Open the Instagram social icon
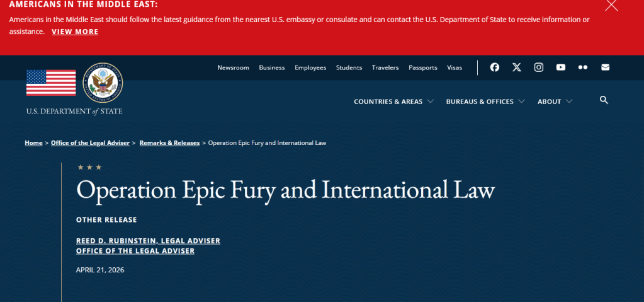 (x=539, y=67)
